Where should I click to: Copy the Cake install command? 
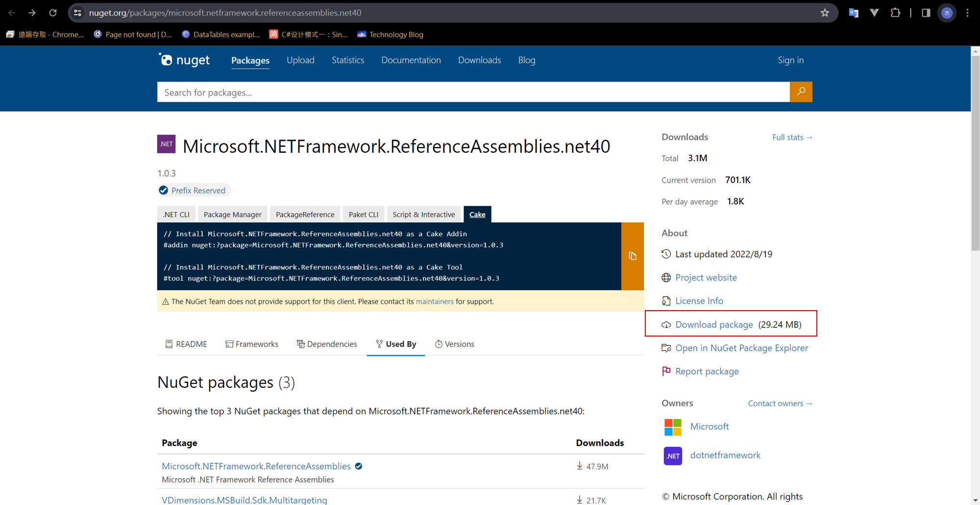tap(632, 256)
